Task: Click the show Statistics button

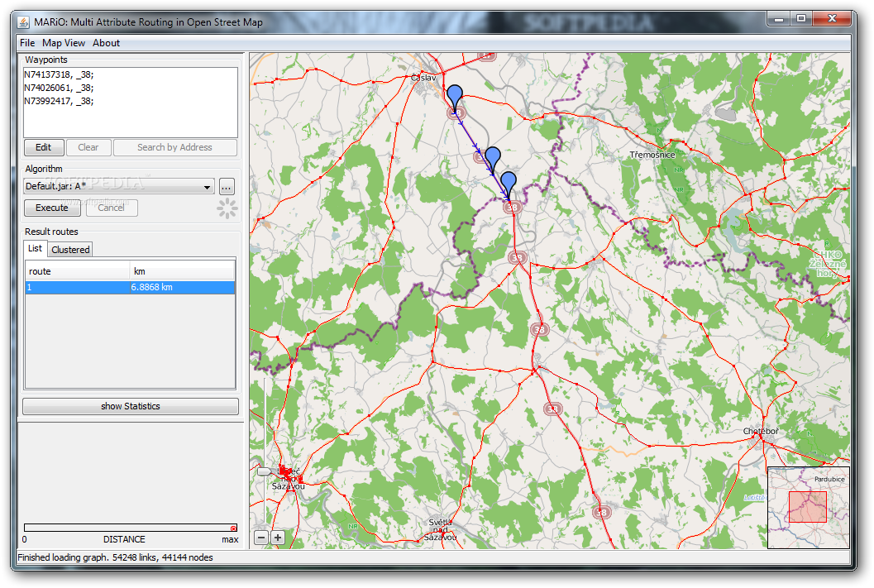Action: coord(131,406)
